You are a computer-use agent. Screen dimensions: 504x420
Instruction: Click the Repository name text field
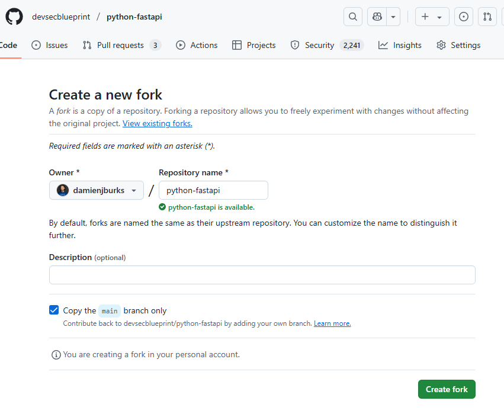point(213,190)
